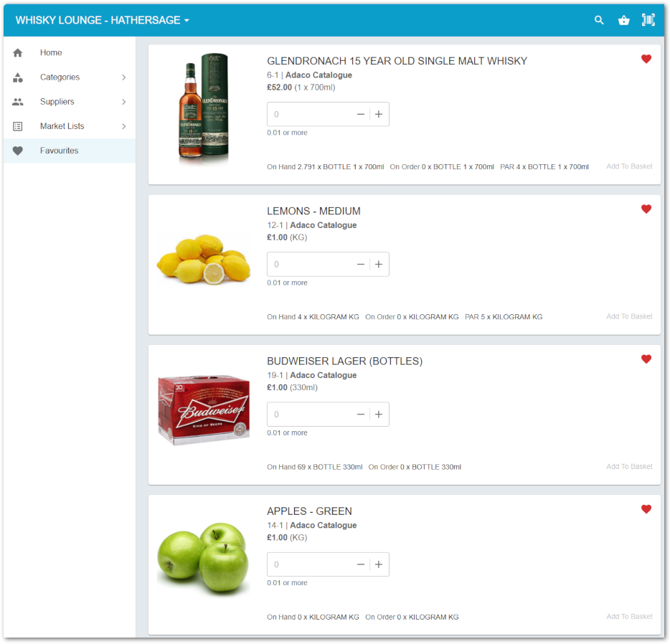Click the barcode scanner icon
This screenshot has width=670, height=644.
tap(648, 20)
